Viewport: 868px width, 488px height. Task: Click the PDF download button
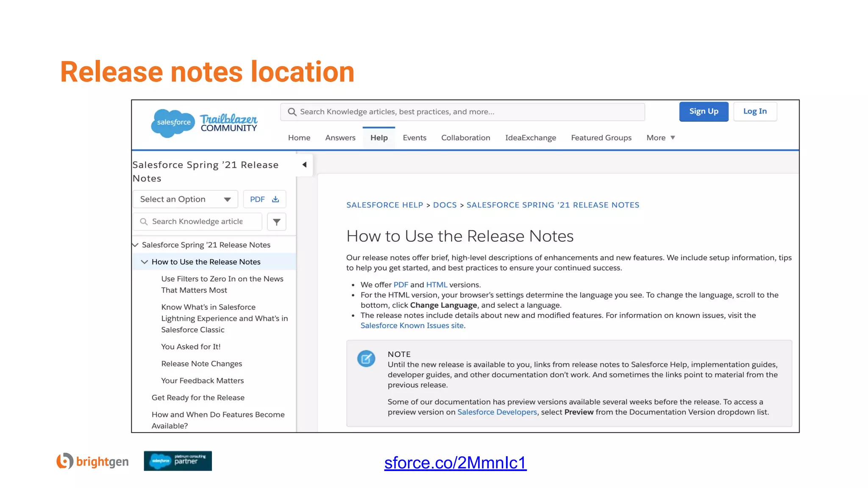(264, 199)
